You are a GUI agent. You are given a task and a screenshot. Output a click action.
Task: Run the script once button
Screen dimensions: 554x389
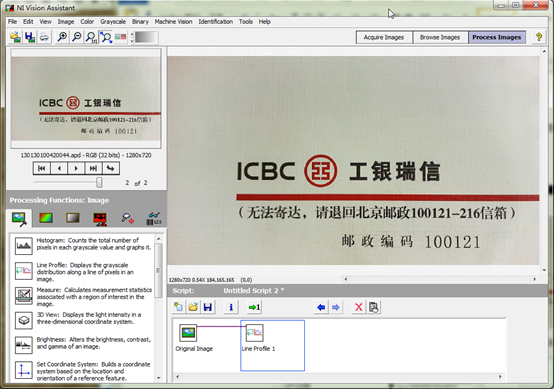click(x=254, y=307)
